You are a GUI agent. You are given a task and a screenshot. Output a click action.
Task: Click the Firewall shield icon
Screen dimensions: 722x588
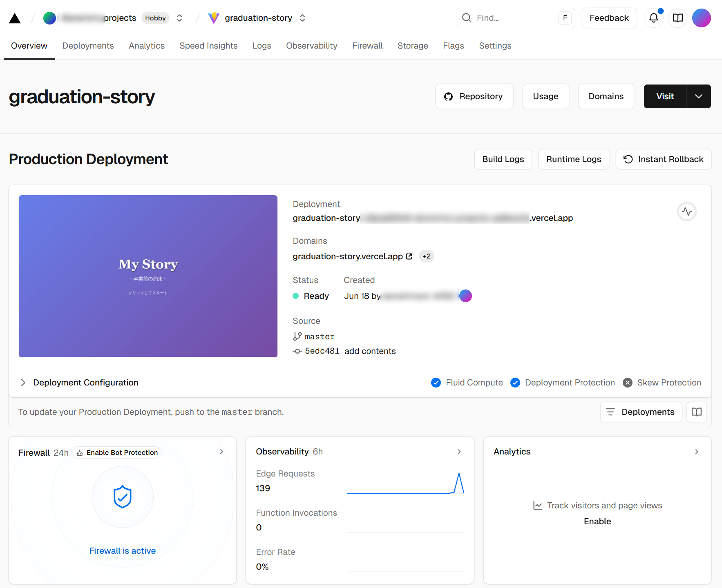(x=122, y=497)
